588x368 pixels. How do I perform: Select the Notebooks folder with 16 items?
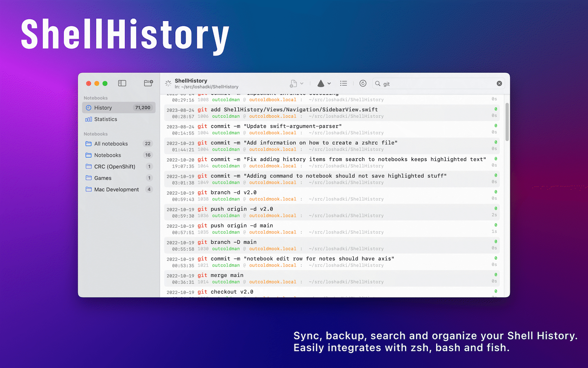click(x=119, y=155)
